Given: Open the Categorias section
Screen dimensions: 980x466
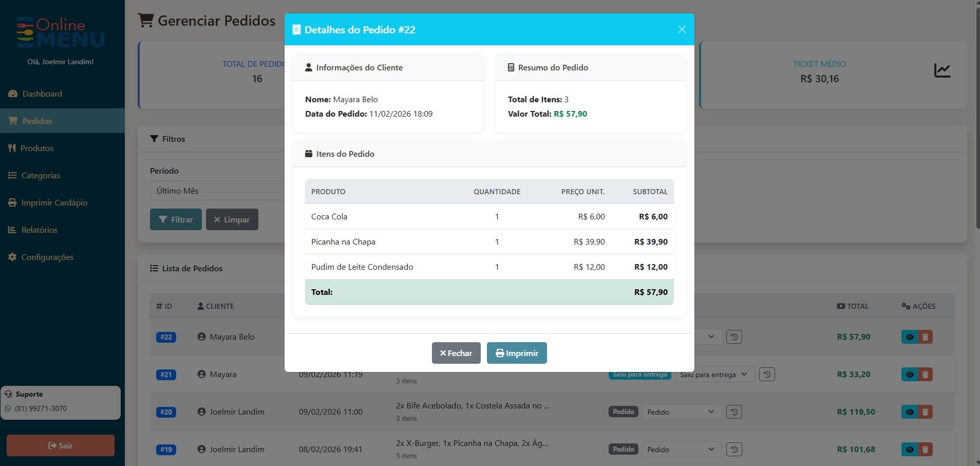Looking at the screenshot, I should [41, 175].
